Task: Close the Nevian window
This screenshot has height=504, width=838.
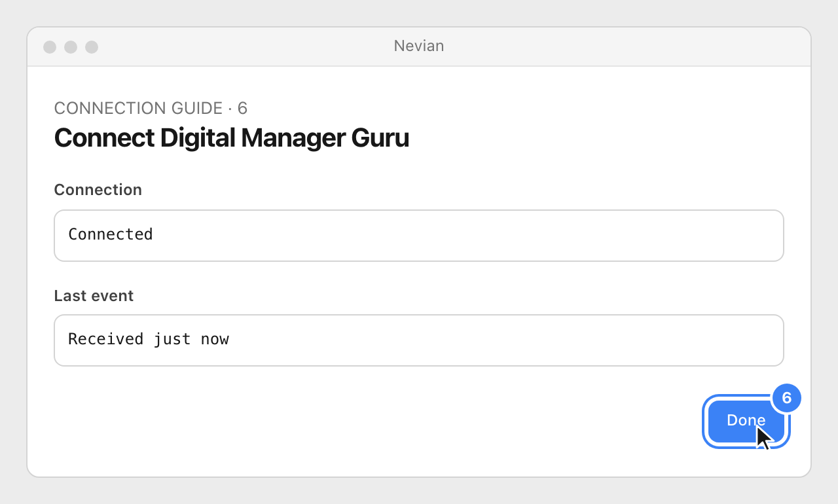Action: [50, 47]
